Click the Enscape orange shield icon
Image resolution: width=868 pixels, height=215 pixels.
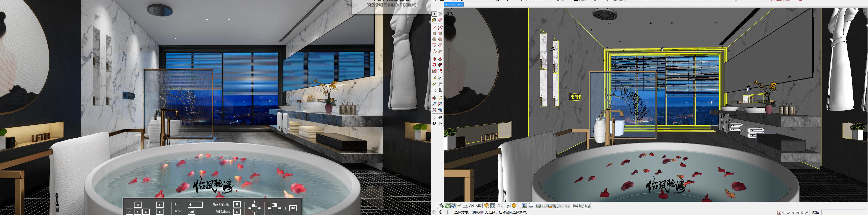(x=514, y=206)
